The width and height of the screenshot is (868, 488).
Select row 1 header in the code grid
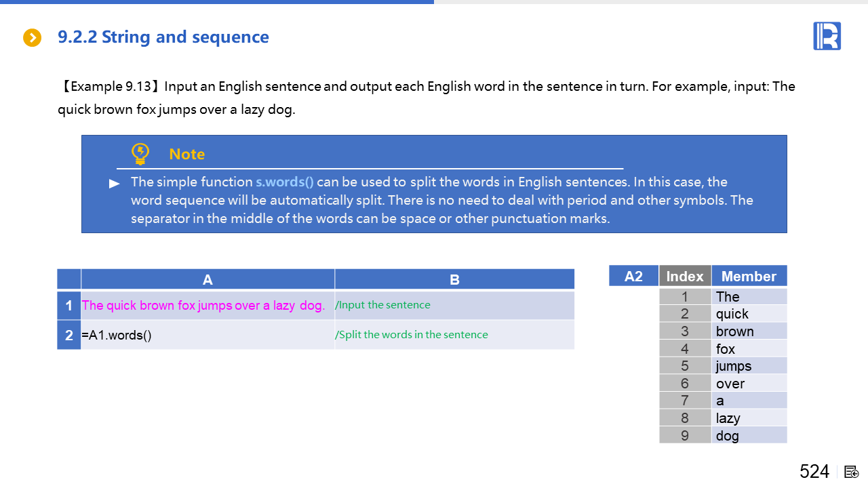tap(69, 306)
